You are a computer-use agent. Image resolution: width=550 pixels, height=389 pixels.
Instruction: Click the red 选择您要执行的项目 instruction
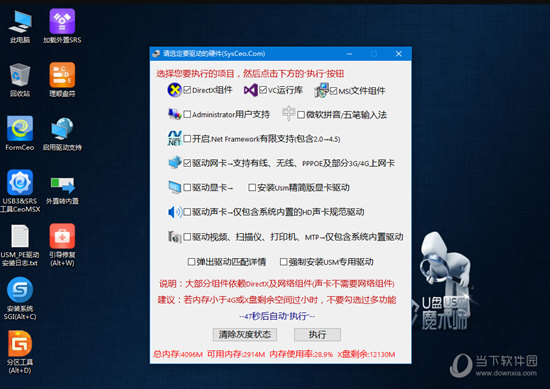[250, 73]
